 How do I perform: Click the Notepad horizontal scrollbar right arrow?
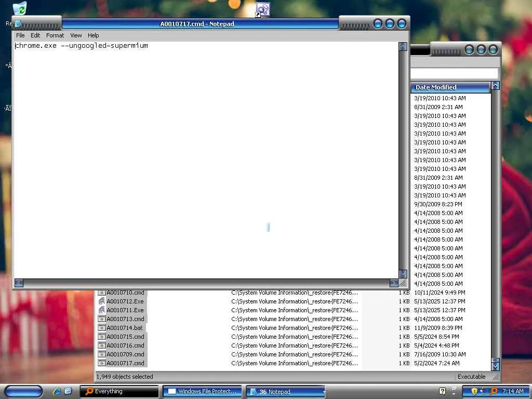(394, 283)
